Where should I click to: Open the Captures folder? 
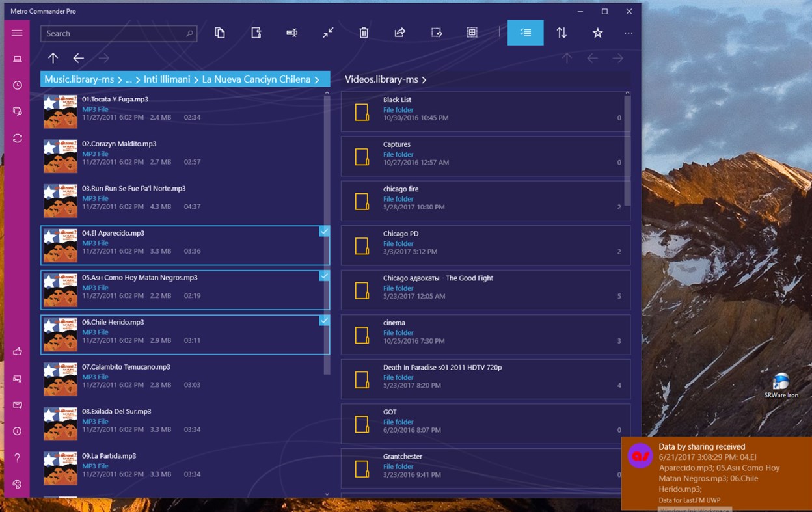(485, 156)
